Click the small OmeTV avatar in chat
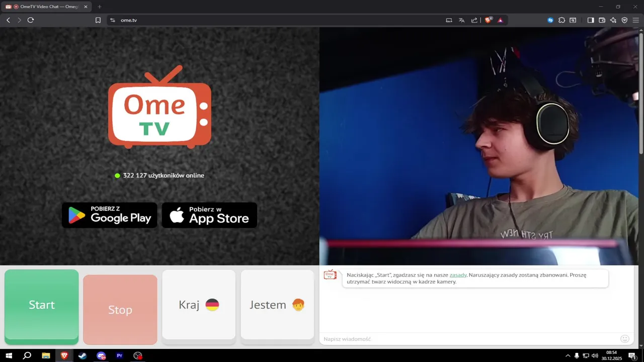 coord(330,275)
